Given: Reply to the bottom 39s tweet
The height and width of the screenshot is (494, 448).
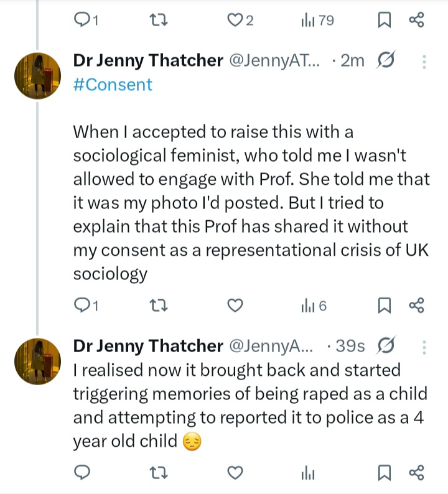Looking at the screenshot, I should point(83,473).
